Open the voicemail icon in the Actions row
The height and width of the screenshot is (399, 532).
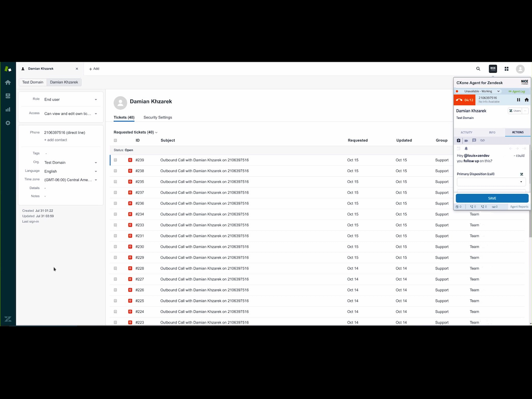[x=483, y=140]
